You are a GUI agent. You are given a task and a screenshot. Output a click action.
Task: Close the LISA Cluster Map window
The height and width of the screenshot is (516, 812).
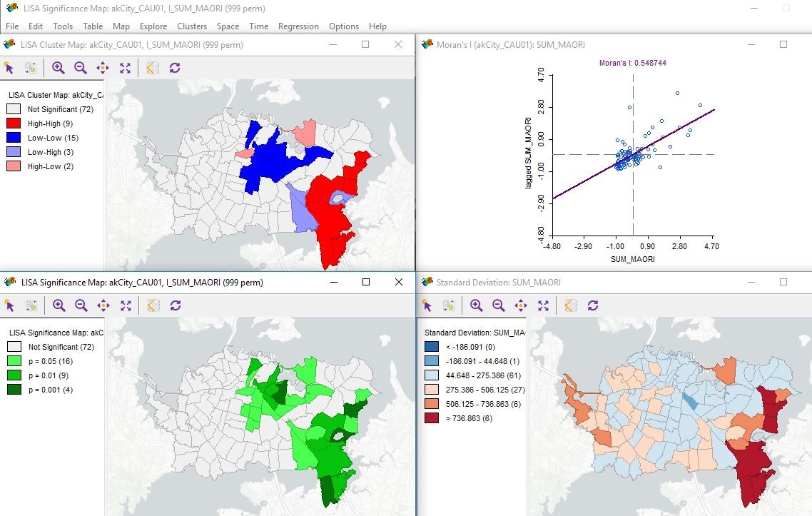tap(398, 44)
